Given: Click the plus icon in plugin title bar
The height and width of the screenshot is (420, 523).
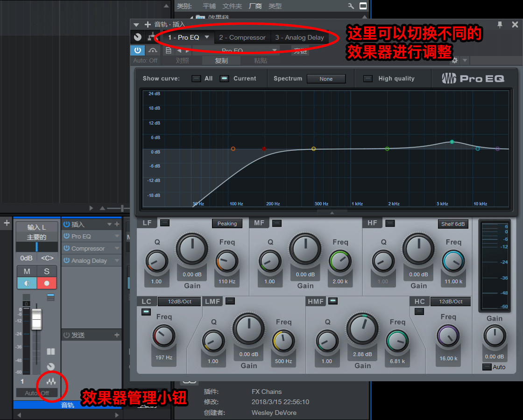Looking at the screenshot, I should (148, 24).
